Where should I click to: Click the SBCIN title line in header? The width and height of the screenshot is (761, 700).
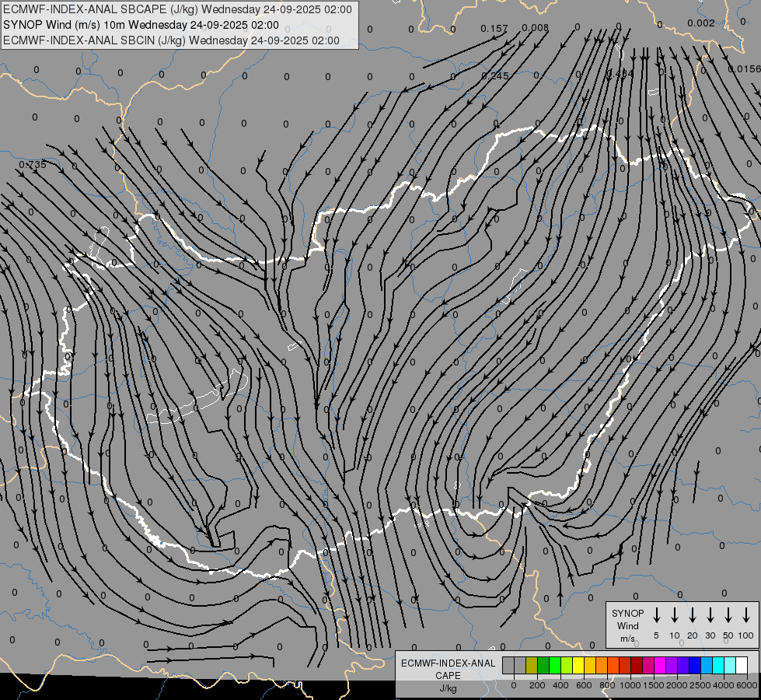[x=171, y=40]
